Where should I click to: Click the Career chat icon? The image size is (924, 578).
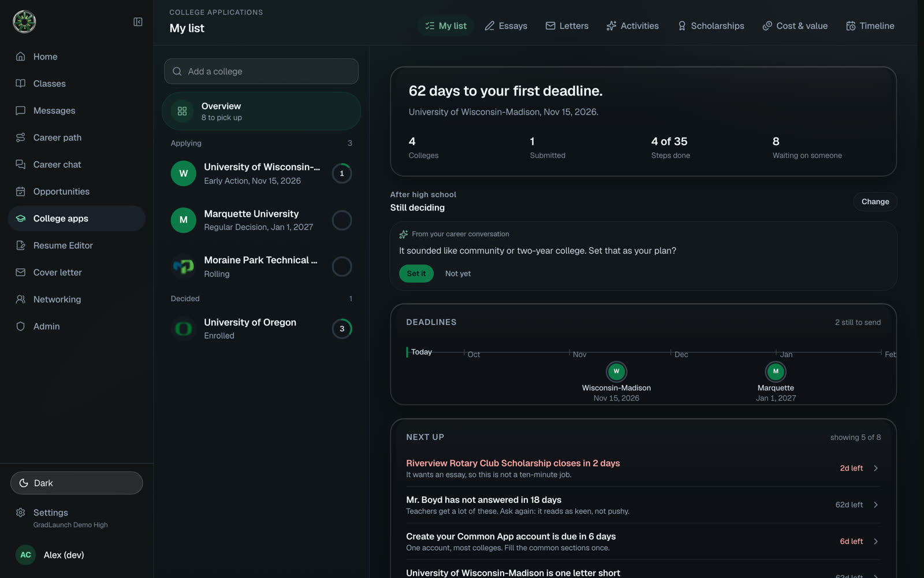[21, 165]
